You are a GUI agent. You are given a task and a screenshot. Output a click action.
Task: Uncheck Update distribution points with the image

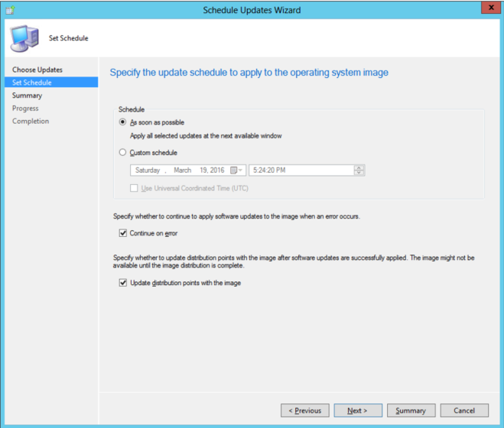(123, 283)
